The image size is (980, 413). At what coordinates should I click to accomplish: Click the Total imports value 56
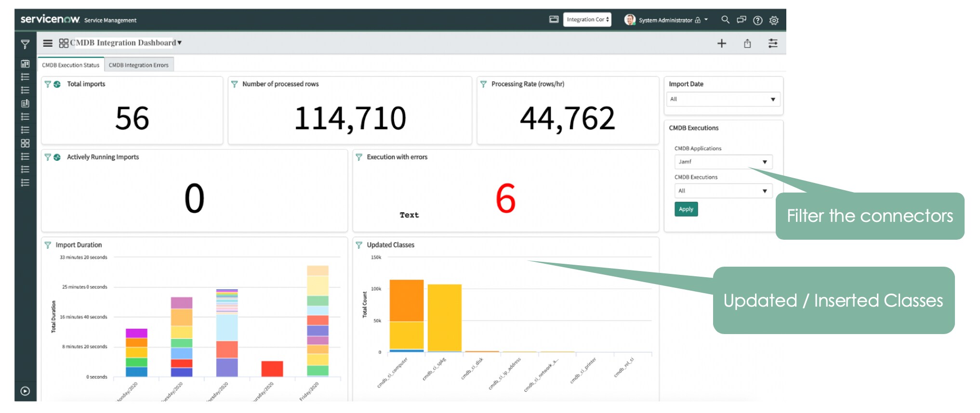coord(132,118)
